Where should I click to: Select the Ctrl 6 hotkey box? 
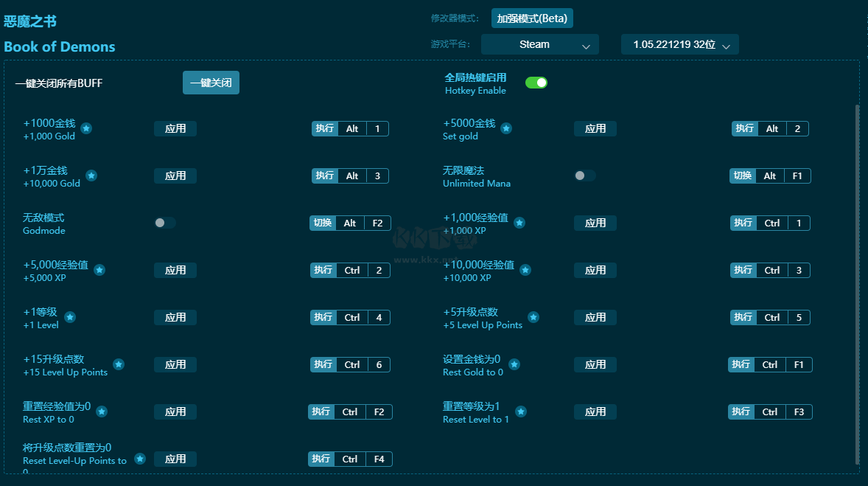(x=350, y=364)
